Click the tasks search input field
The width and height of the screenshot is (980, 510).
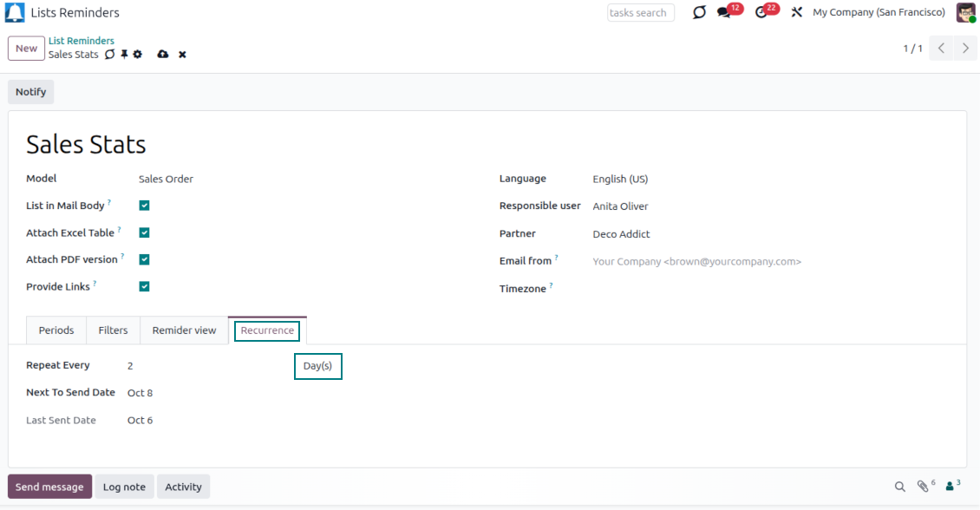(x=640, y=13)
